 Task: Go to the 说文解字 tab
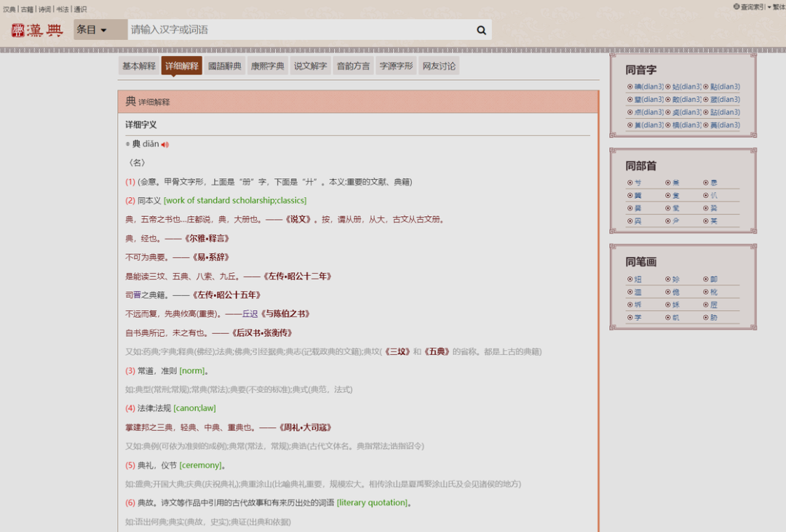click(x=311, y=66)
